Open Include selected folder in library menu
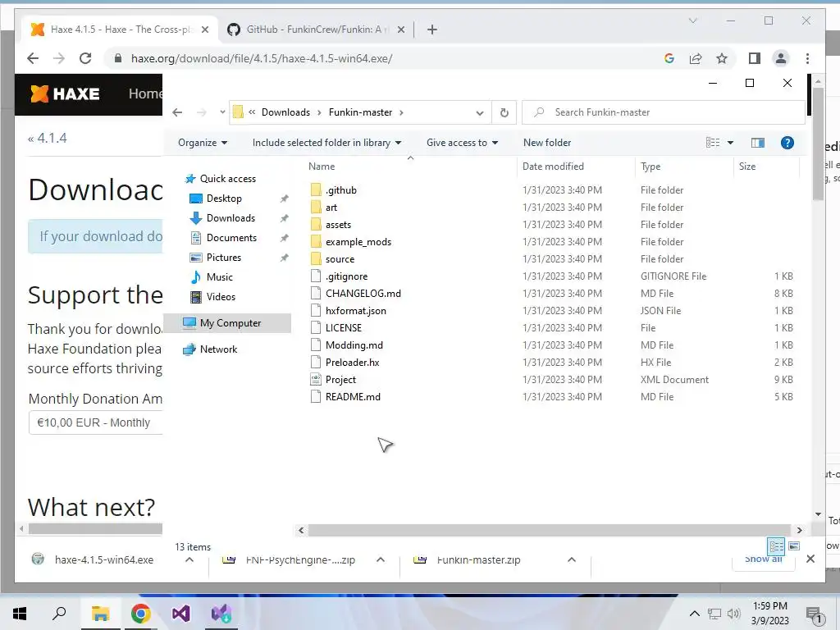This screenshot has width=840, height=630. coord(326,143)
